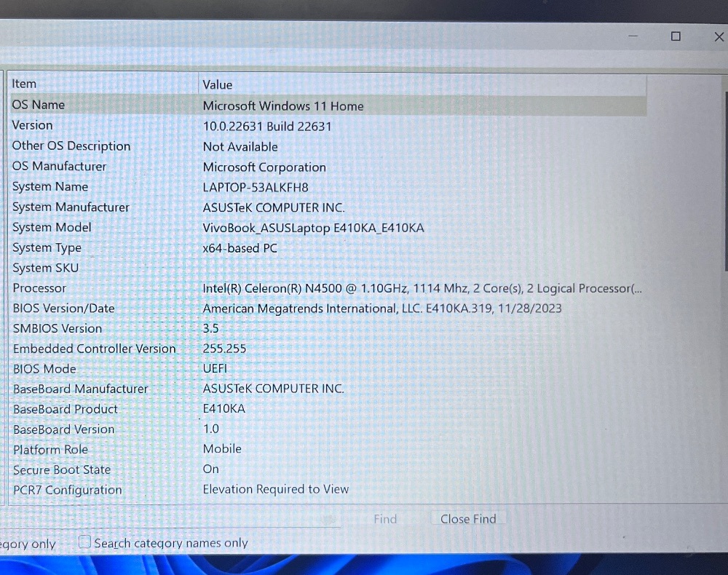The height and width of the screenshot is (575, 728).
Task: Select the SMBIOS Version row
Action: (328, 328)
